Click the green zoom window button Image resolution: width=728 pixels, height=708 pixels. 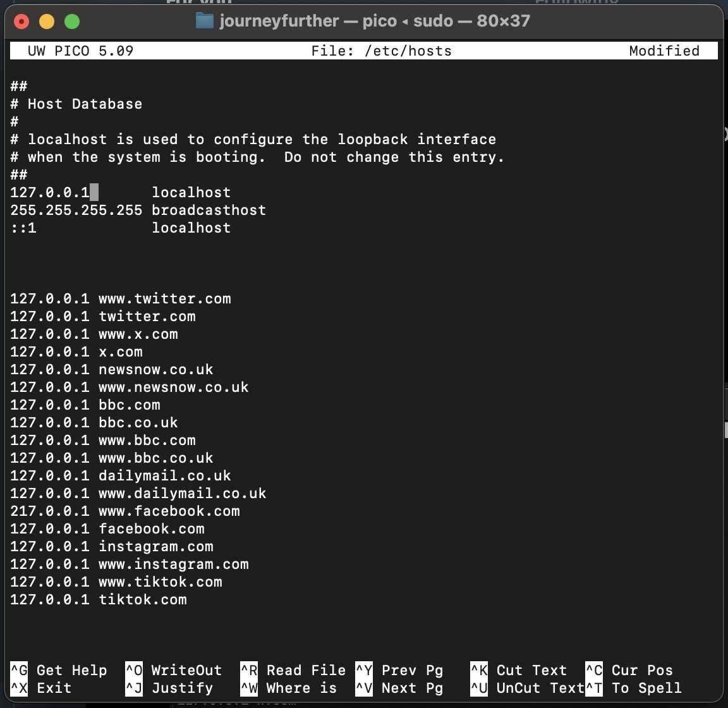coord(72,21)
